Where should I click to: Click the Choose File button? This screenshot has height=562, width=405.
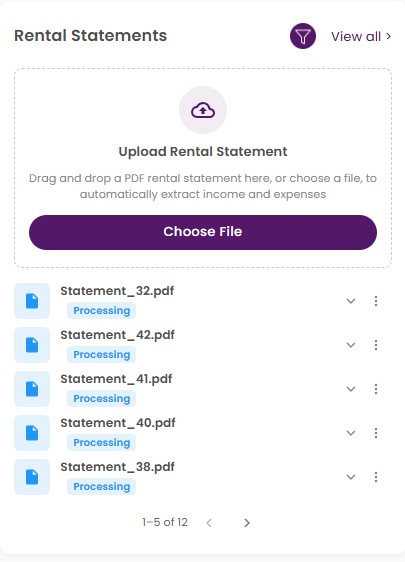(x=203, y=232)
